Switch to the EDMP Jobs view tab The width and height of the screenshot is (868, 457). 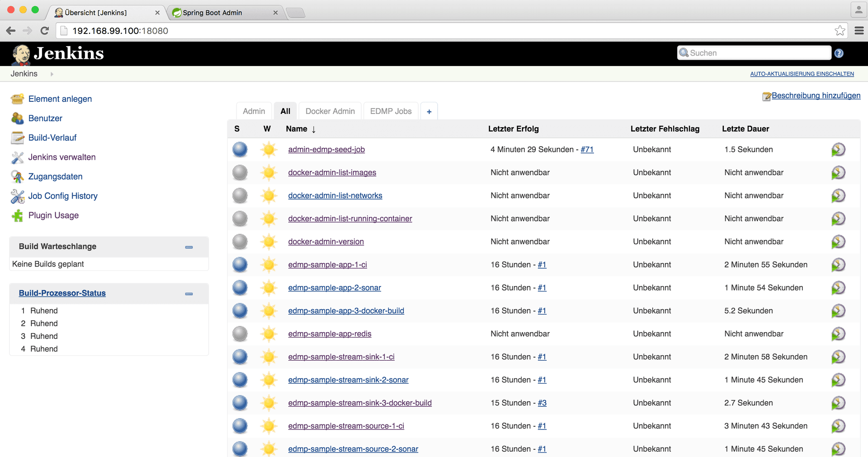(x=391, y=111)
